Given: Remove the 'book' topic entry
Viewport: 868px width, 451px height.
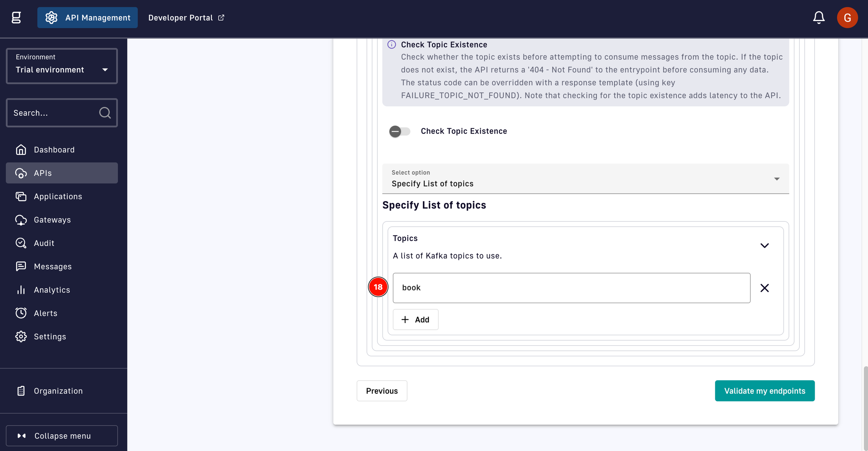Looking at the screenshot, I should [x=765, y=287].
